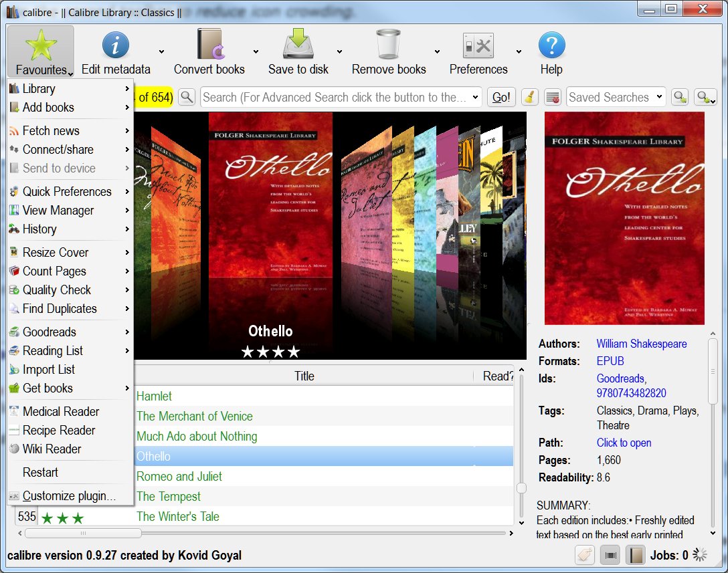Open the Reading List menu entry

click(x=70, y=351)
